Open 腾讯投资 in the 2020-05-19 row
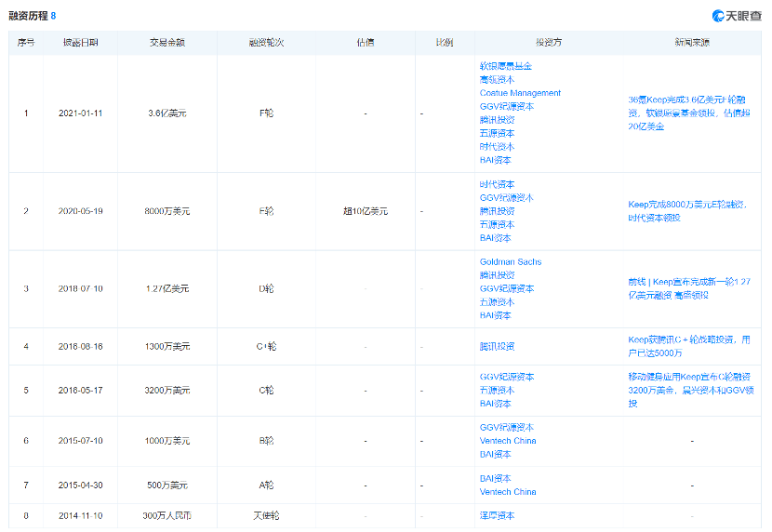This screenshot has width=772, height=532. click(x=497, y=211)
